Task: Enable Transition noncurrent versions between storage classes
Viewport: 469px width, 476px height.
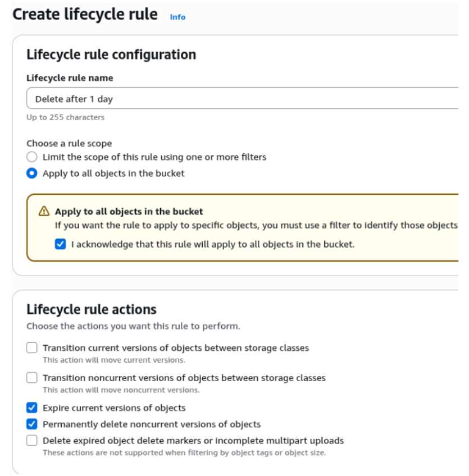Action: [x=31, y=377]
